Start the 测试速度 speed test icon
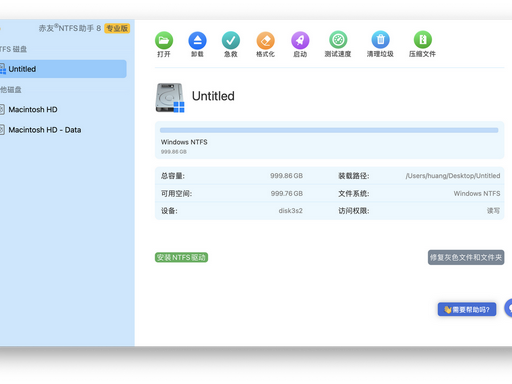The image size is (512, 384). [338, 40]
